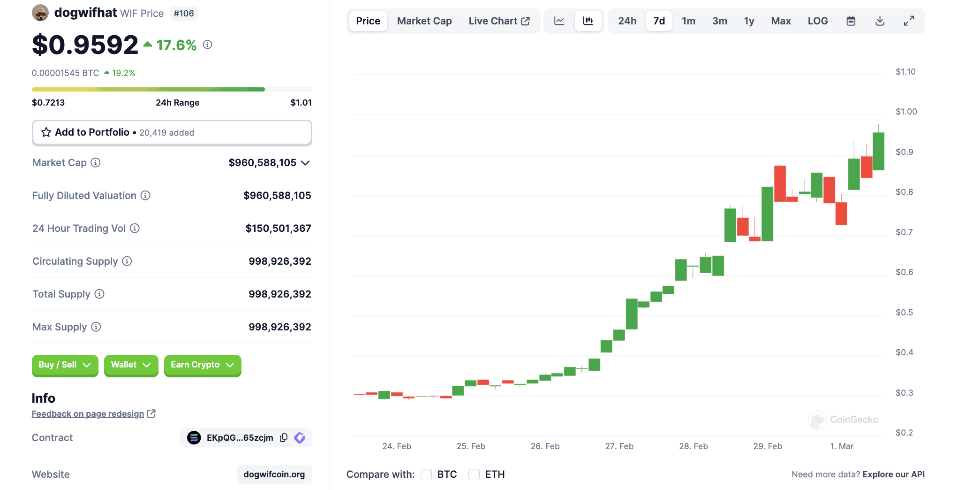Click the 24. Feb date axis label
Viewport: 980px width, 490px height.
point(397,446)
